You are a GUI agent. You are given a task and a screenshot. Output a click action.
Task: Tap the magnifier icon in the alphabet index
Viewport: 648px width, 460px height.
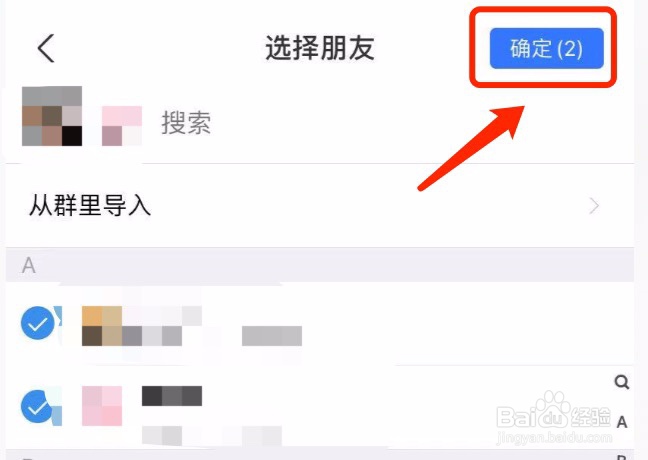click(x=622, y=382)
